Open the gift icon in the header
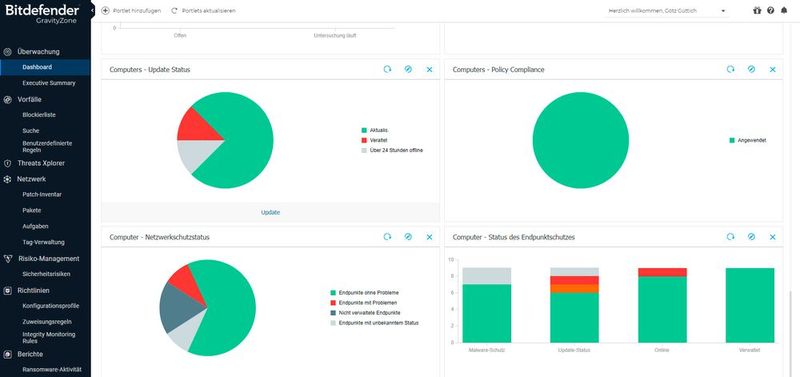This screenshot has width=800, height=377. [x=757, y=10]
